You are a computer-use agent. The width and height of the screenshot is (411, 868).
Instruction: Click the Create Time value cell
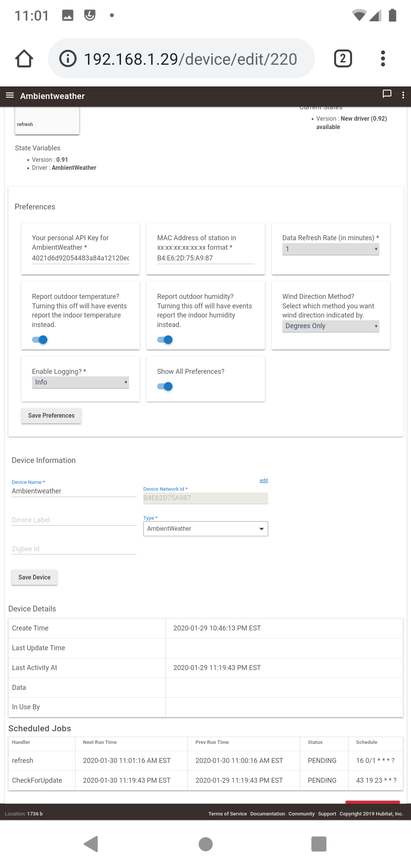tap(284, 628)
